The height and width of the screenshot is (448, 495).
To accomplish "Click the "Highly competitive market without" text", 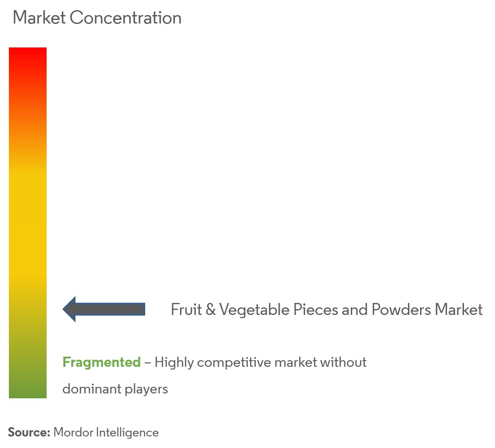I will coord(261,362).
